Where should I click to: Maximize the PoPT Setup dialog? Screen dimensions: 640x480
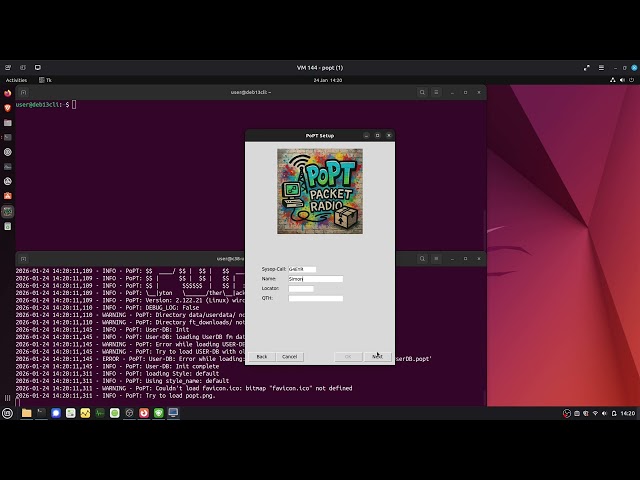click(378, 135)
